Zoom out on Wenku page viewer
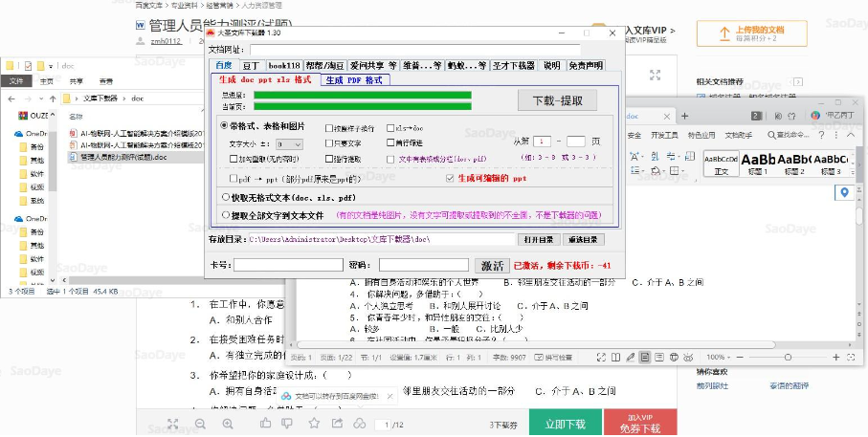The width and height of the screenshot is (868, 437). click(x=200, y=424)
